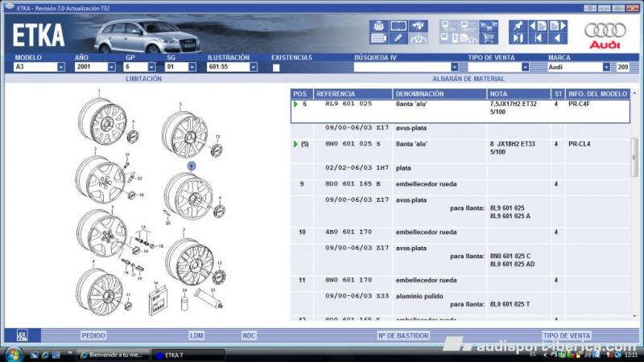Open the GP dropdown arrow
The image size is (644, 362).
(151, 67)
